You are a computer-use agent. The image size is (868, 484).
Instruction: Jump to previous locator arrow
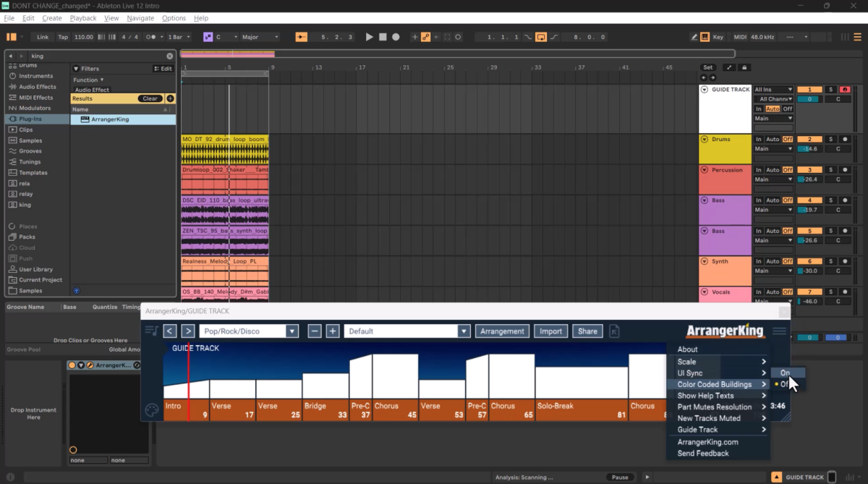[x=704, y=77]
